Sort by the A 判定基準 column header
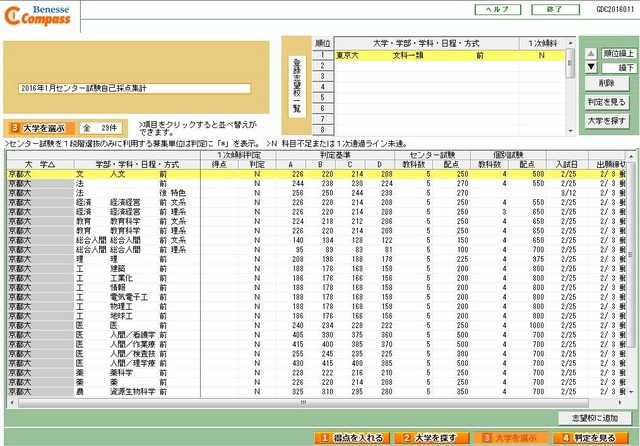This screenshot has height=446, width=640. (x=291, y=164)
